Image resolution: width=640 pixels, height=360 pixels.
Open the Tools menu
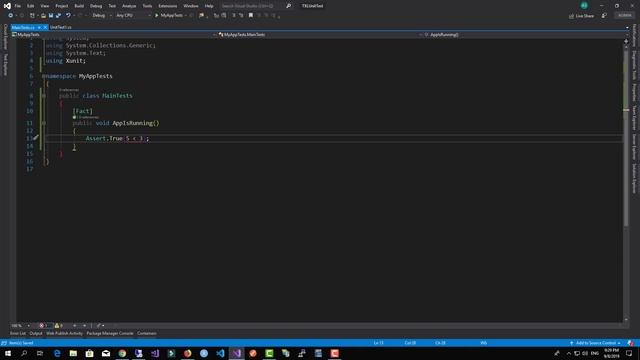(x=147, y=6)
